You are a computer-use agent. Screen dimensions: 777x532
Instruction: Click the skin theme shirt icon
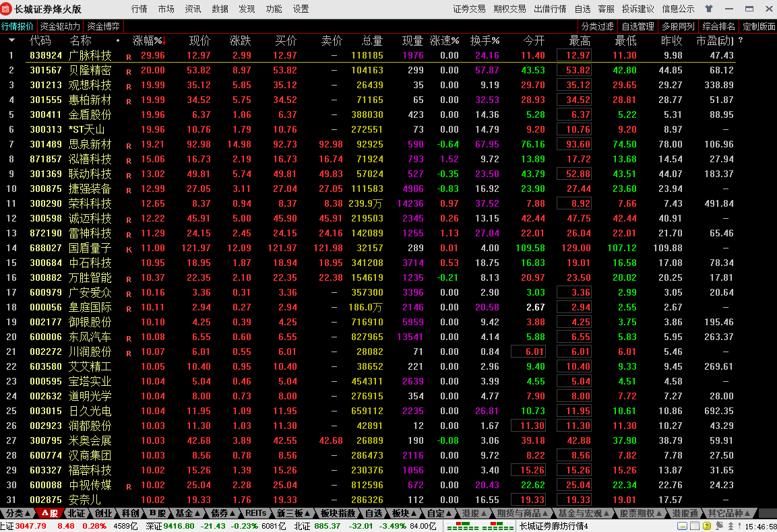pos(708,9)
